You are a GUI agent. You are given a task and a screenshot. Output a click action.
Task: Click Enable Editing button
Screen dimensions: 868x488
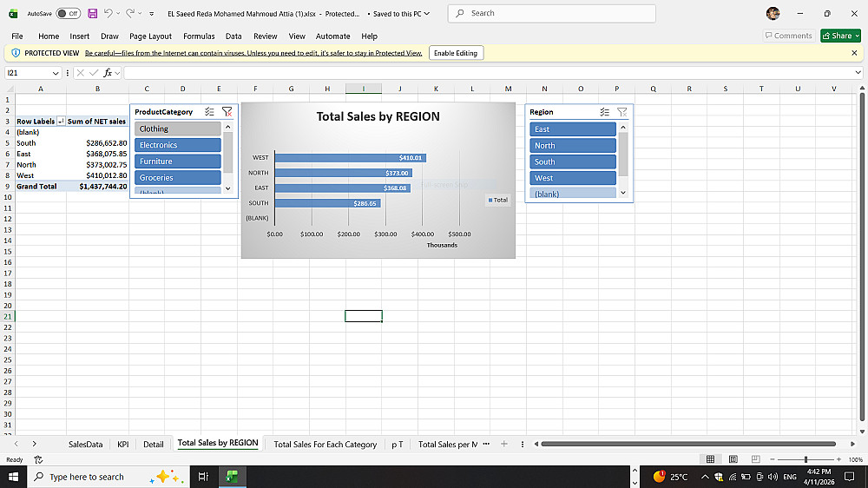pyautogui.click(x=456, y=53)
